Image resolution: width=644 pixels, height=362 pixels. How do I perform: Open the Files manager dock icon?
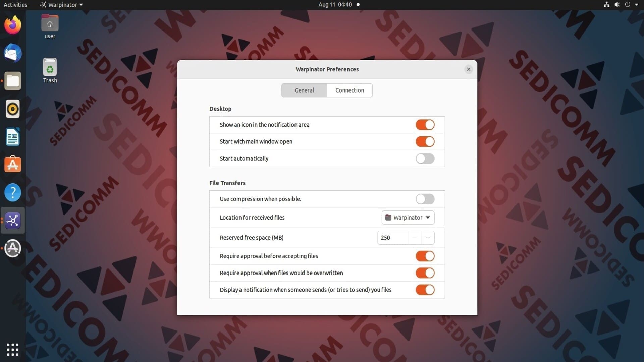pyautogui.click(x=13, y=81)
